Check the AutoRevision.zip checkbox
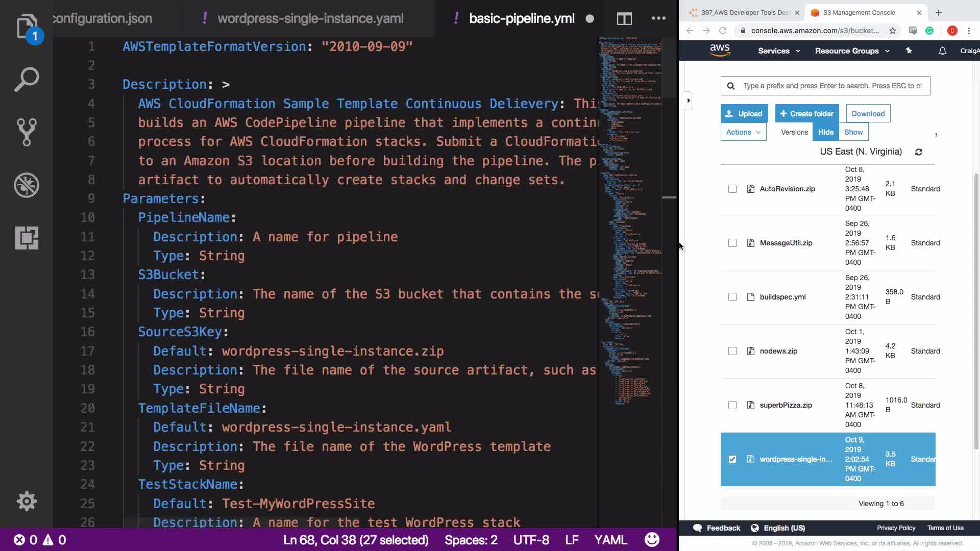Screen dimensions: 980x551 (x=732, y=189)
